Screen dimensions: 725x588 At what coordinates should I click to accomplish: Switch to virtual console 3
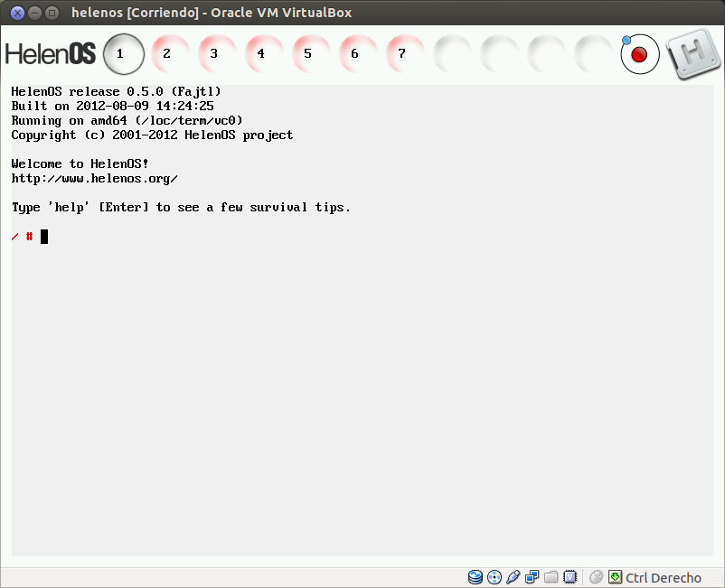tap(215, 53)
